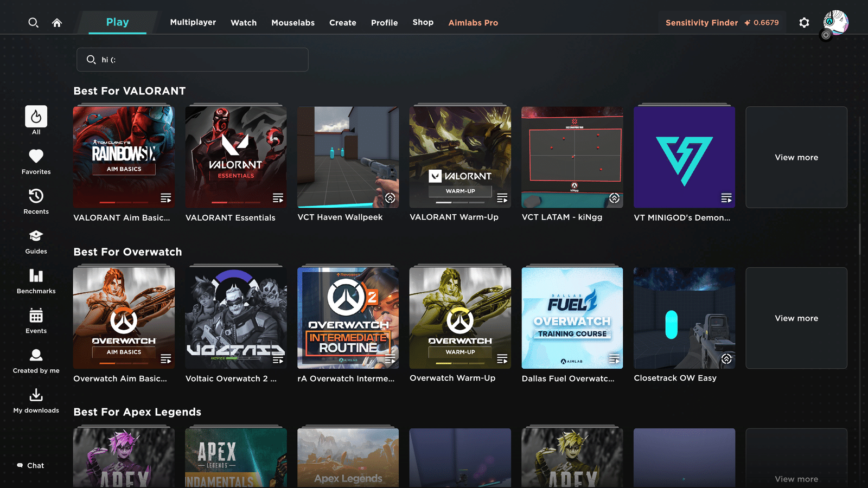The height and width of the screenshot is (488, 868).
Task: Open Closetrack OW Easy thumbnail
Action: pyautogui.click(x=685, y=318)
